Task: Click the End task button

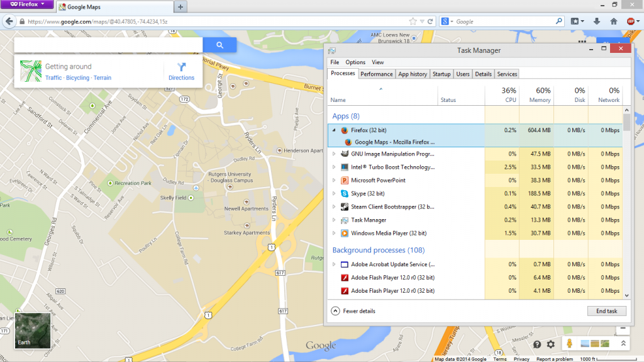Action: [x=607, y=311]
